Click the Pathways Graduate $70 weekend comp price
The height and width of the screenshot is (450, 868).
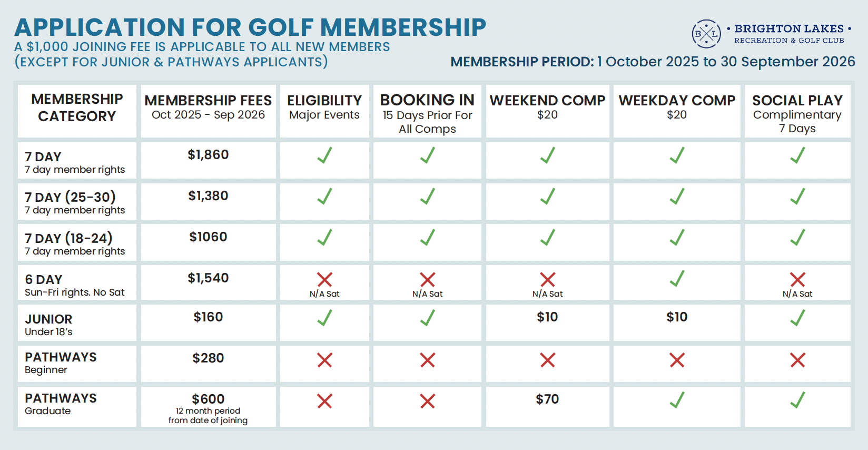[x=547, y=399]
